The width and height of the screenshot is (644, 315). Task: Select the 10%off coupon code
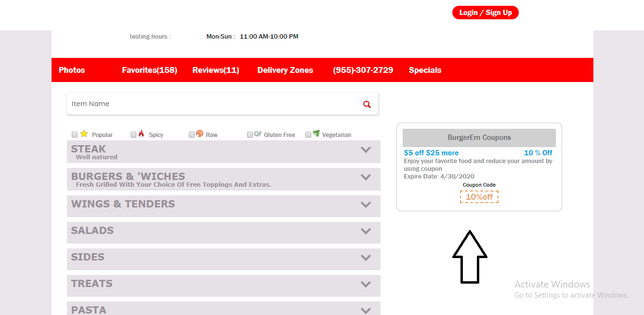tap(479, 197)
